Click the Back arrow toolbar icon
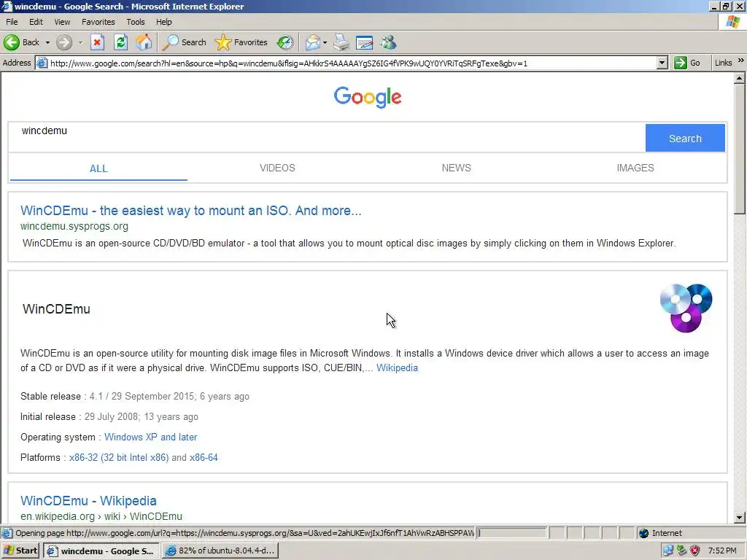The height and width of the screenshot is (560, 747). [12, 42]
